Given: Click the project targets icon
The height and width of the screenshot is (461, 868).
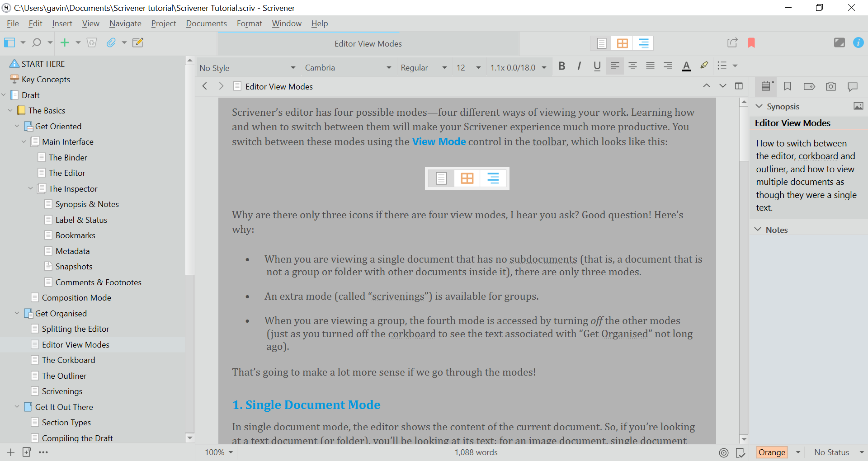Looking at the screenshot, I should [724, 452].
